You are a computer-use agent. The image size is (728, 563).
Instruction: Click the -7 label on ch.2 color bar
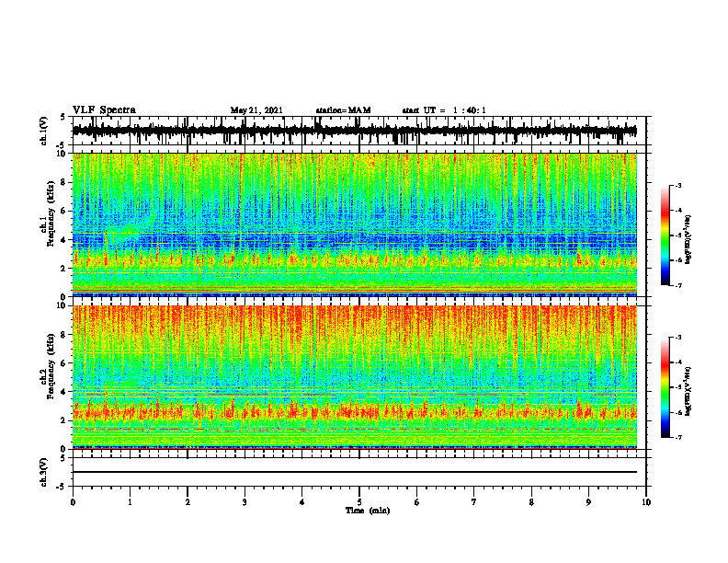678,438
